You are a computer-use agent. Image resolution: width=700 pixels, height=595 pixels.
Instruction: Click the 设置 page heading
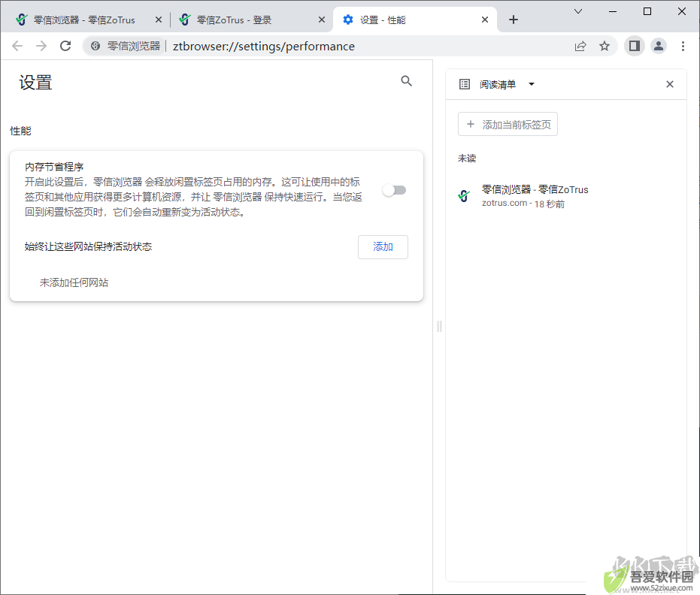point(35,83)
